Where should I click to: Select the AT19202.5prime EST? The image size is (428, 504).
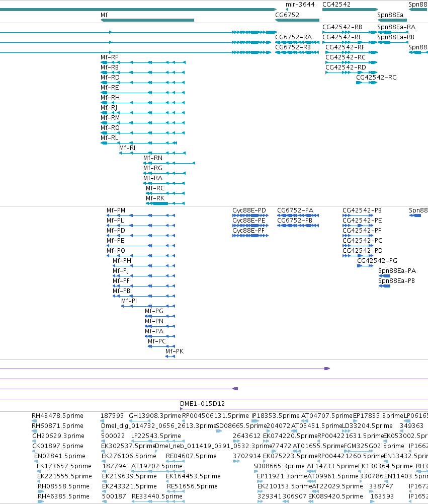point(158,471)
